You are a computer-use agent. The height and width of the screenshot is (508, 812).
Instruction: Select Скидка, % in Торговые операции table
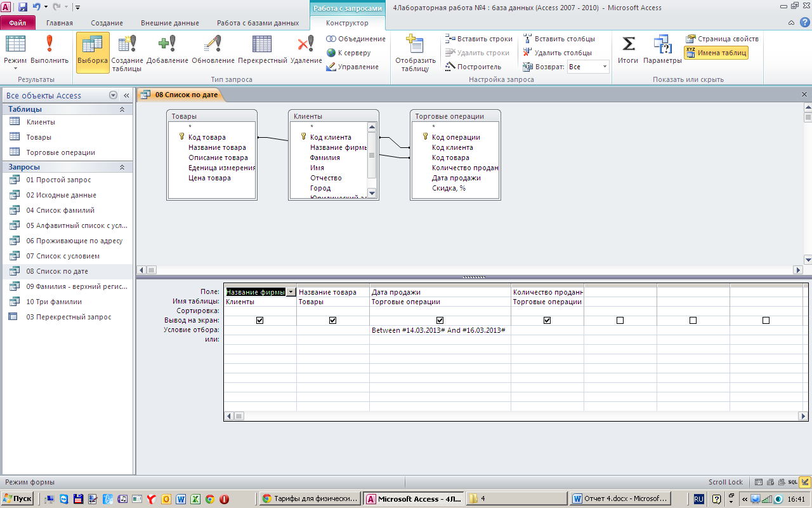coord(449,188)
